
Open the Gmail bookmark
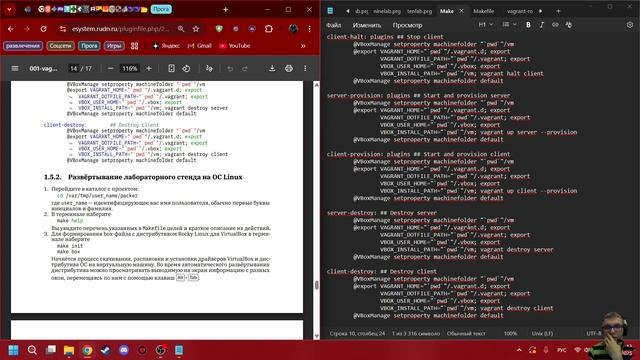[200, 46]
